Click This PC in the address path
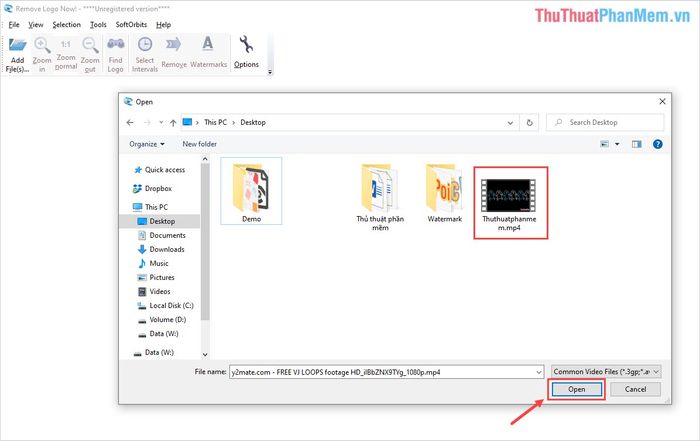Screen dimensions: 700x441 point(215,122)
